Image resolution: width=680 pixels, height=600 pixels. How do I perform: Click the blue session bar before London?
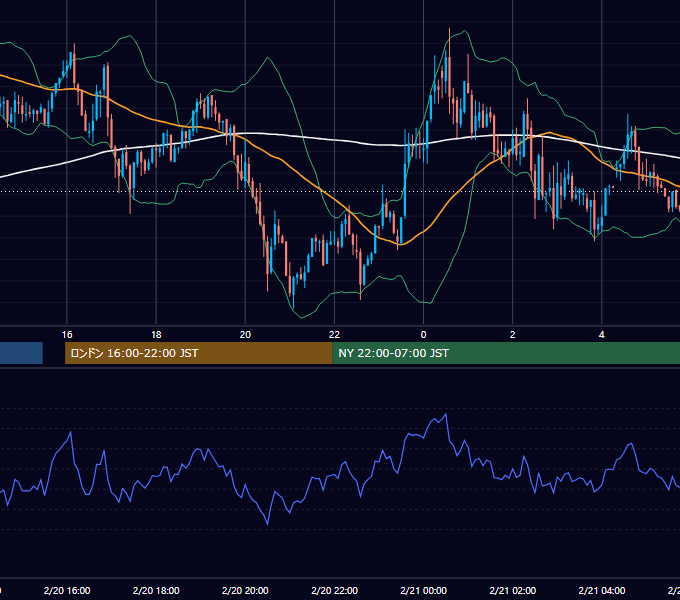coord(21,353)
